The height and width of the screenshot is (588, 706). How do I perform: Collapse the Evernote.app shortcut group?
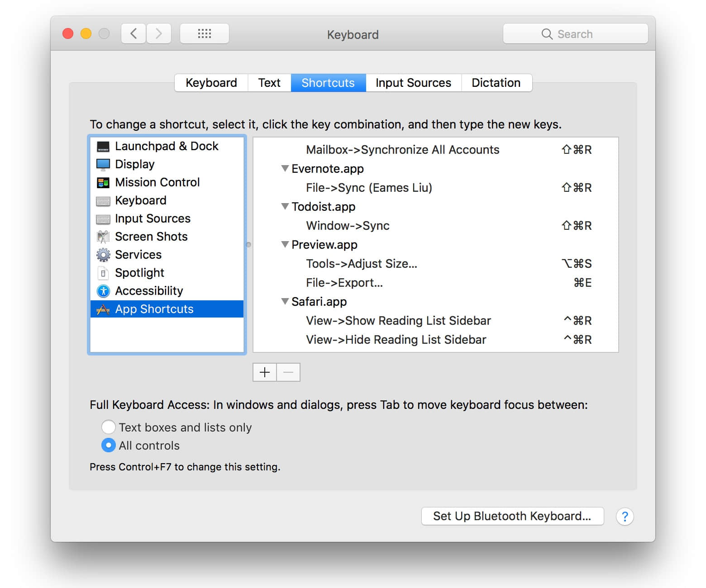(285, 169)
